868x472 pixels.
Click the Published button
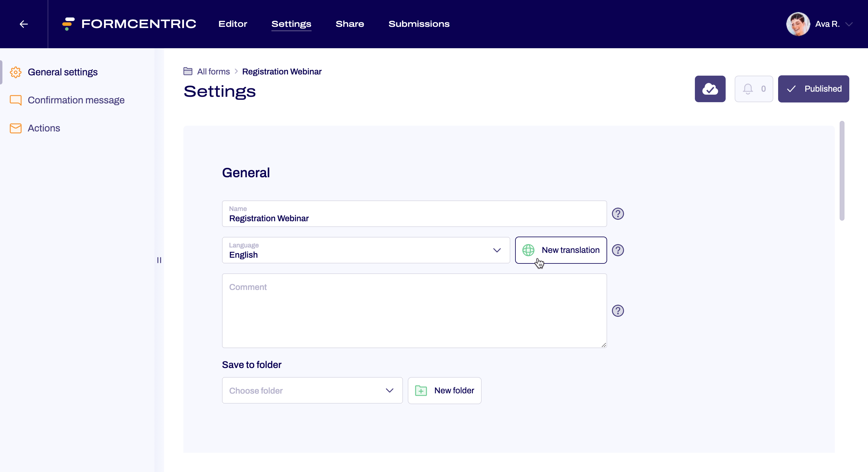coord(813,89)
